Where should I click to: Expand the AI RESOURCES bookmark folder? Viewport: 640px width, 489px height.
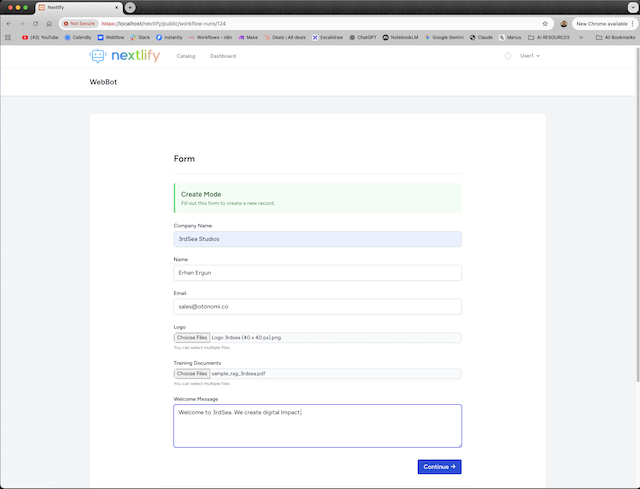[x=549, y=37]
